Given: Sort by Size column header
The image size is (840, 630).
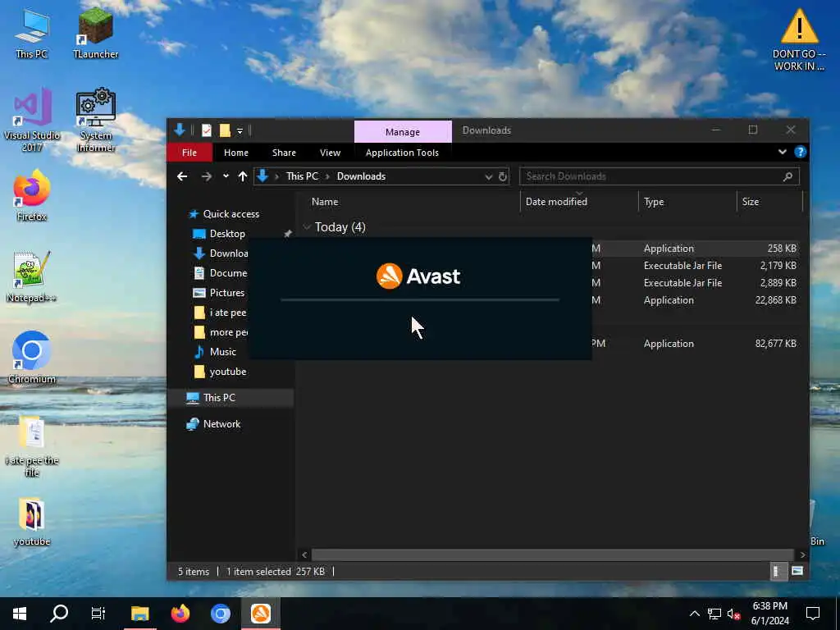Looking at the screenshot, I should click(x=750, y=202).
